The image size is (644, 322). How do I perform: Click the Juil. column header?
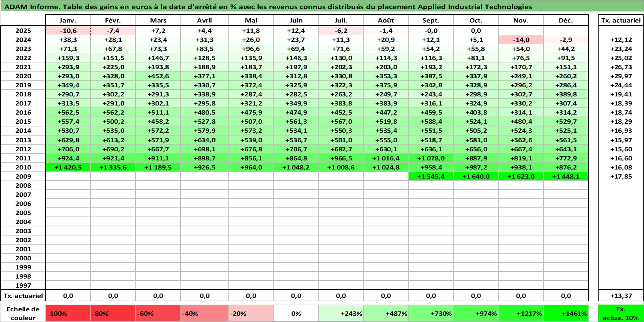tap(341, 21)
